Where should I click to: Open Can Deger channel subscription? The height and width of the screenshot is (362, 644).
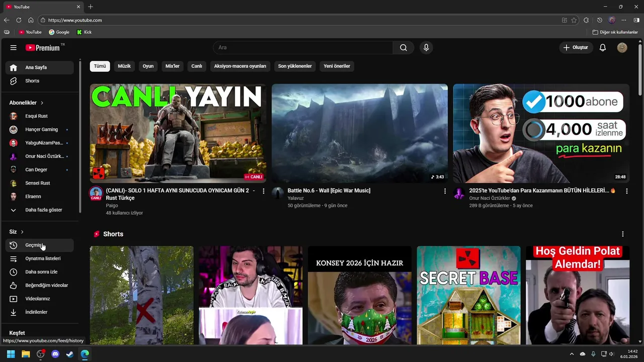coord(40,170)
